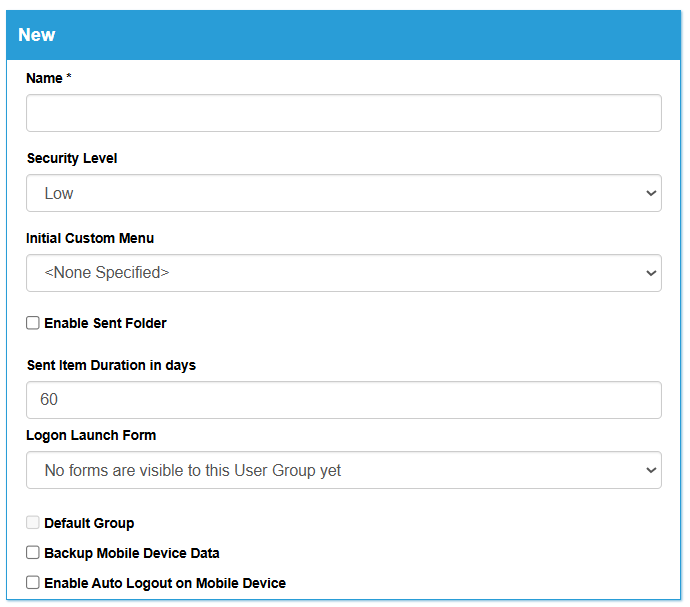Open the Security Level dropdown showing Low
Screen dimensions: 690x607
point(344,193)
